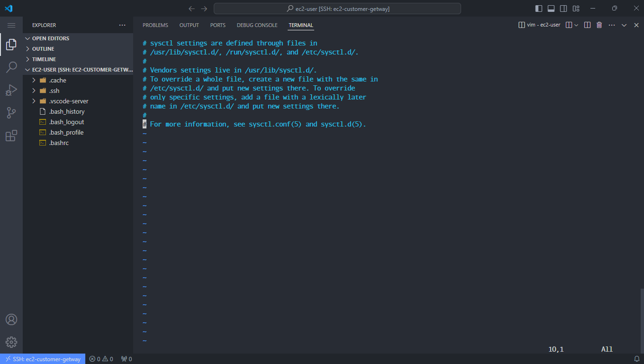The height and width of the screenshot is (364, 644).
Task: Toggle the bottom panel visibility
Action: pos(551,9)
